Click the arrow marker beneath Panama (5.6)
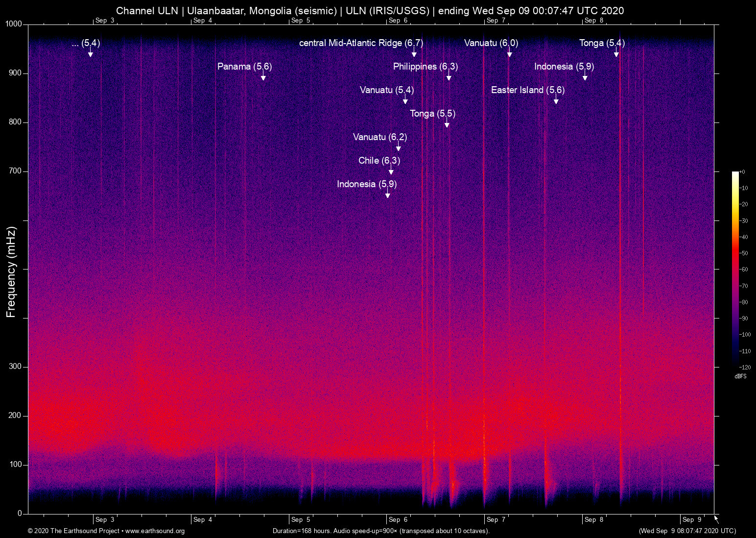The width and height of the screenshot is (756, 538). [x=263, y=77]
